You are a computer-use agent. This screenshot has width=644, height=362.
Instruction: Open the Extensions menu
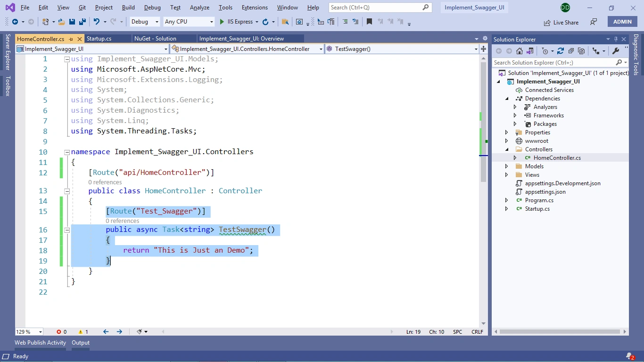coord(255,8)
